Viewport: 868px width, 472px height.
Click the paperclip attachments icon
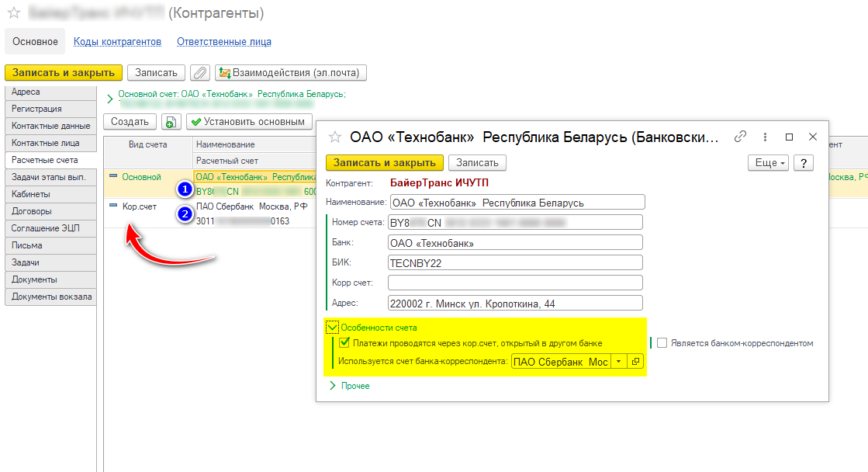(x=200, y=73)
